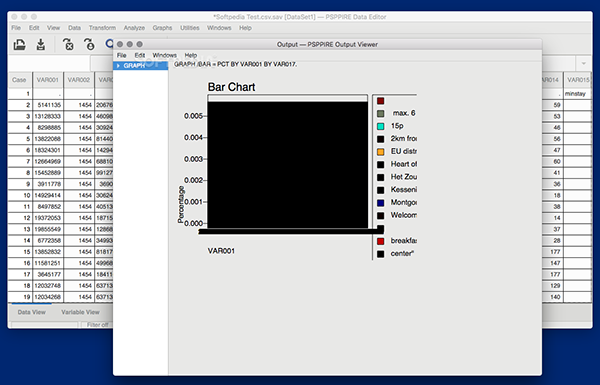Click the 'Welcom' legend label
600x385 pixels.
tap(404, 215)
